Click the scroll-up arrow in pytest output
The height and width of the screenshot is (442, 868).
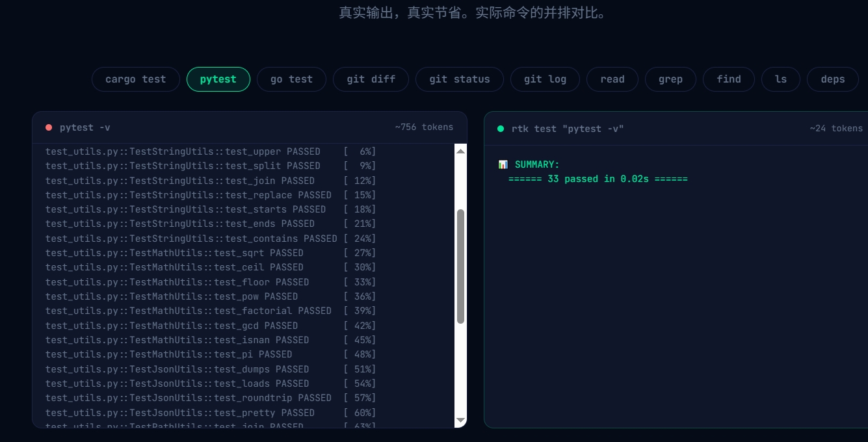click(x=460, y=151)
